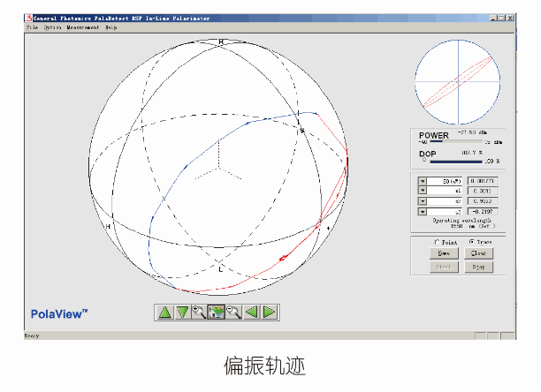This screenshot has height=392, width=541.
Task: Click the rotate left green arrow icon
Action: 252,312
